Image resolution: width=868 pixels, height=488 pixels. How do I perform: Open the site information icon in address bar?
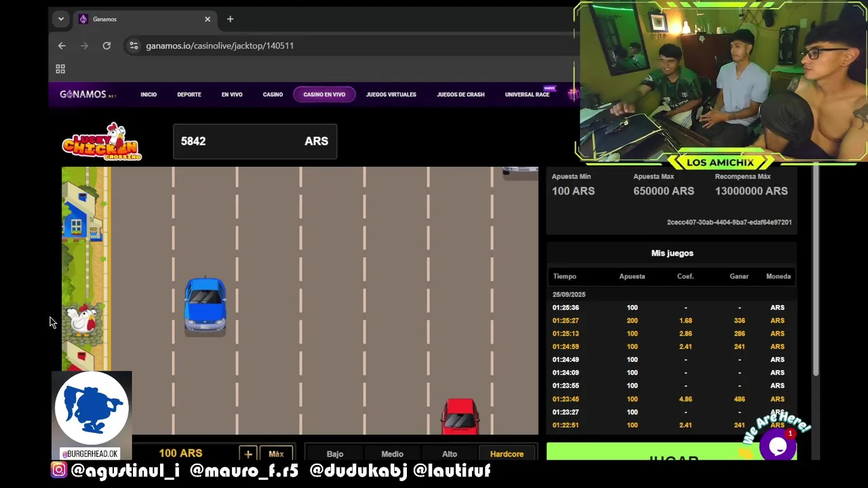coord(134,45)
